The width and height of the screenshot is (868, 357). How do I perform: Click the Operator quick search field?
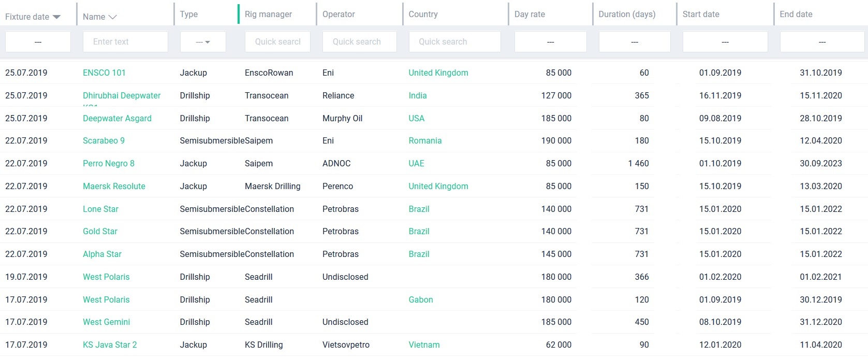pyautogui.click(x=359, y=42)
